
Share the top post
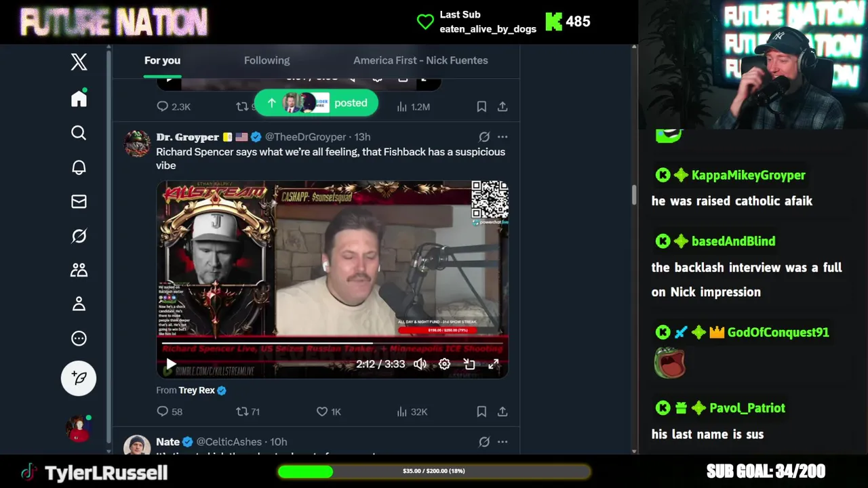click(x=502, y=106)
